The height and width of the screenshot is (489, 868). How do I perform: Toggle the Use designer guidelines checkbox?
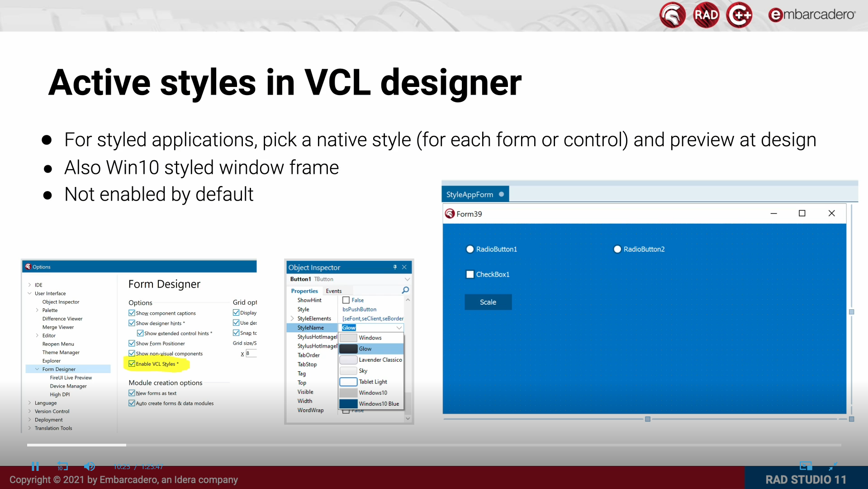coord(236,322)
